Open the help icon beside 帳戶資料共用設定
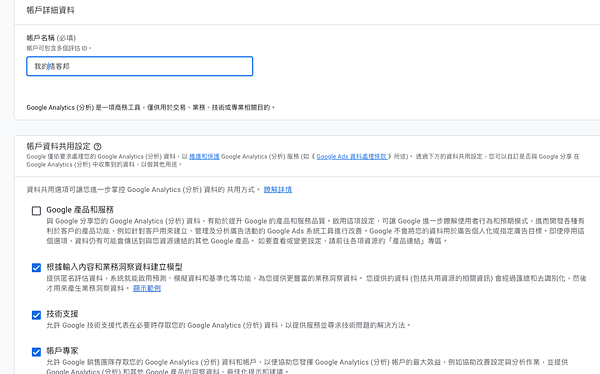 [x=98, y=147]
